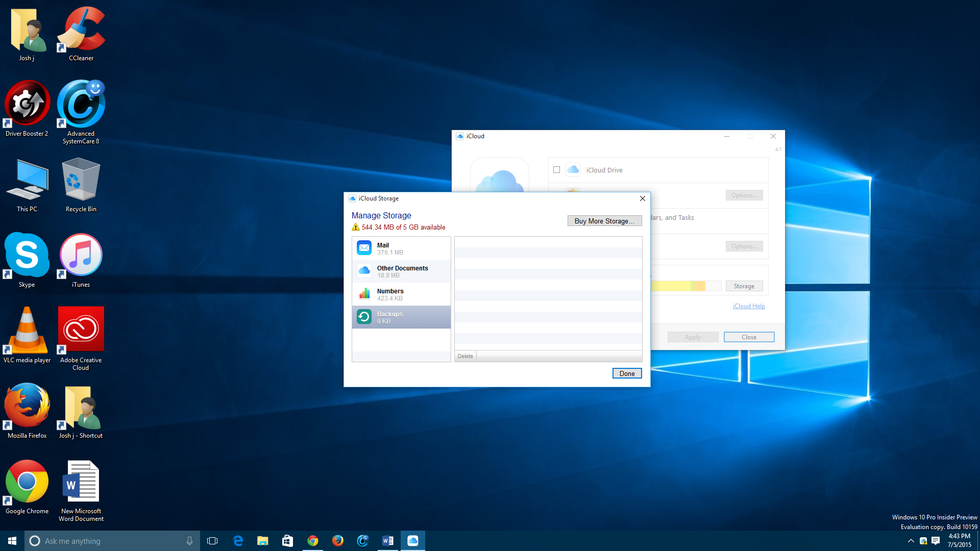Click the Ask me anything search box
980x551 pixels.
pyautogui.click(x=112, y=541)
